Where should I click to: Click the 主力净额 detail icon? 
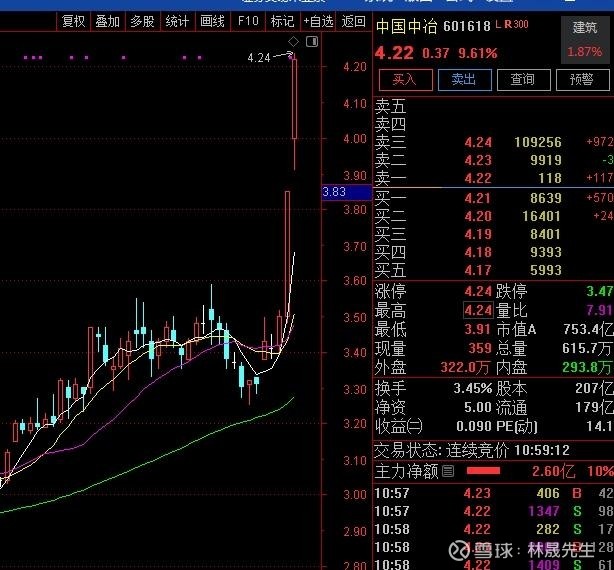[448, 471]
